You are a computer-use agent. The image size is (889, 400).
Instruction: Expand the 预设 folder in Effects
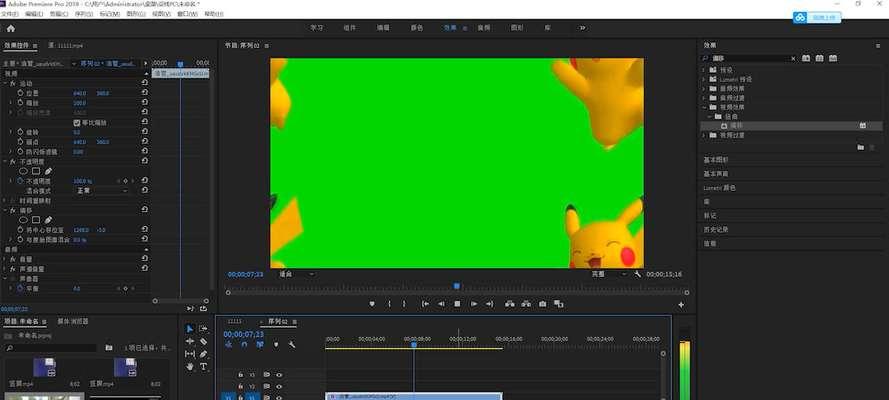click(x=704, y=70)
